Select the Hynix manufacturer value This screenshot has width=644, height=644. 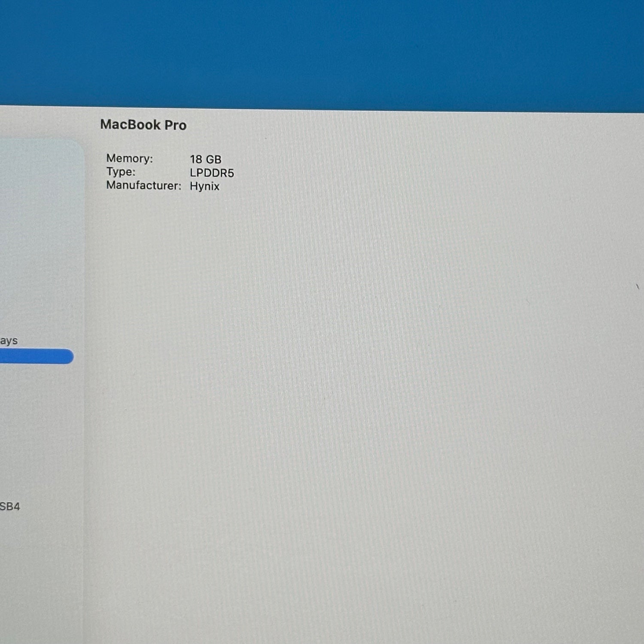pos(205,186)
